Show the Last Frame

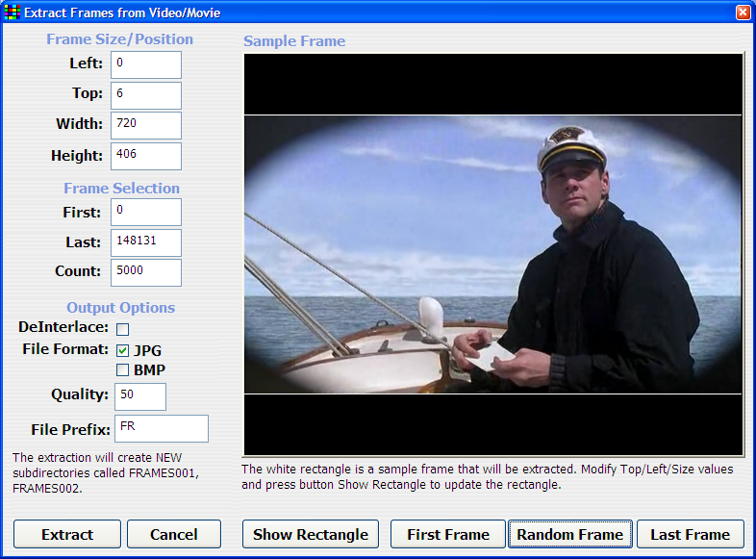(x=690, y=534)
